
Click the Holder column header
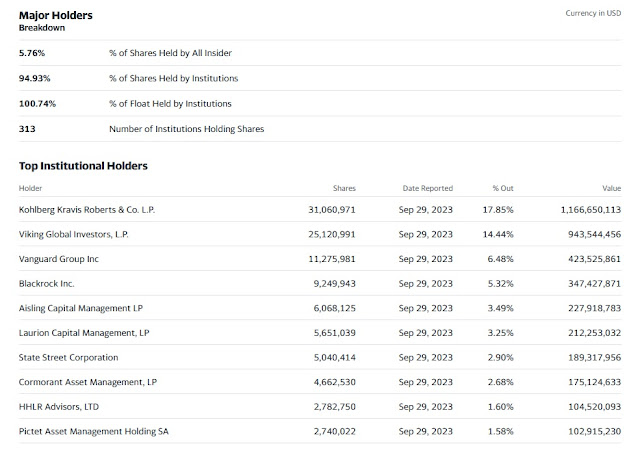[x=30, y=188]
